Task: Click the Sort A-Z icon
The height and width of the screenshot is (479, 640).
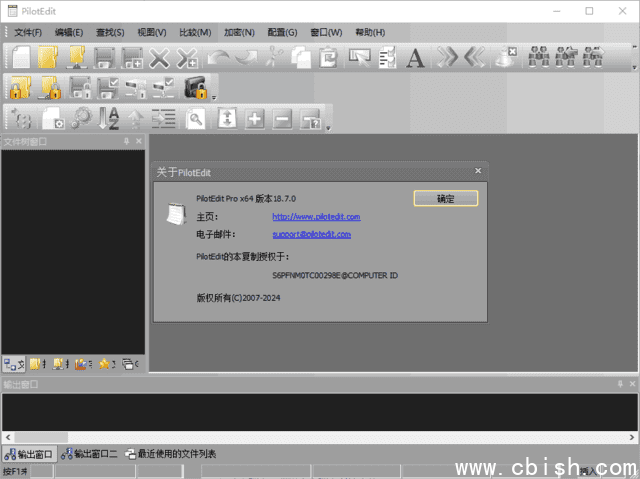Action: 109,118
